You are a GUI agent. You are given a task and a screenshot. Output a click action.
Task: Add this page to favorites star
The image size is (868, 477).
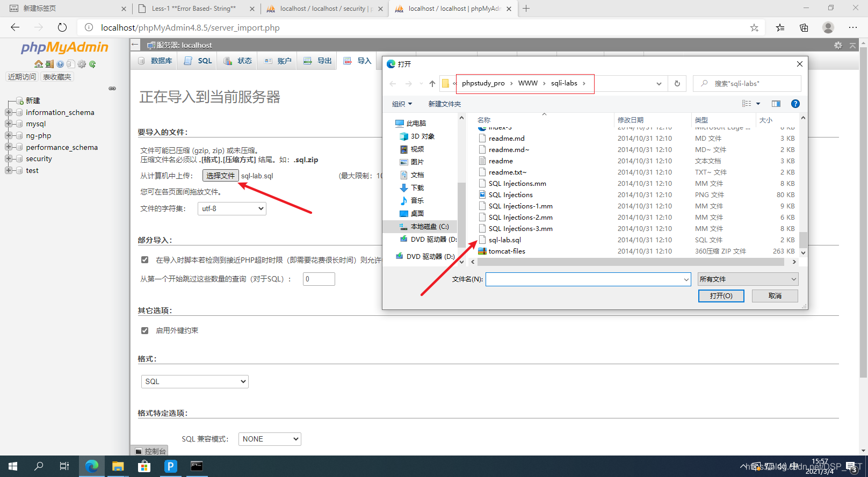(x=754, y=27)
